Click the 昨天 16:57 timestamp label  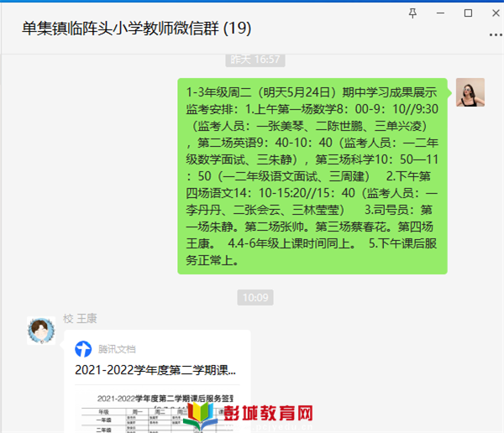click(x=255, y=60)
